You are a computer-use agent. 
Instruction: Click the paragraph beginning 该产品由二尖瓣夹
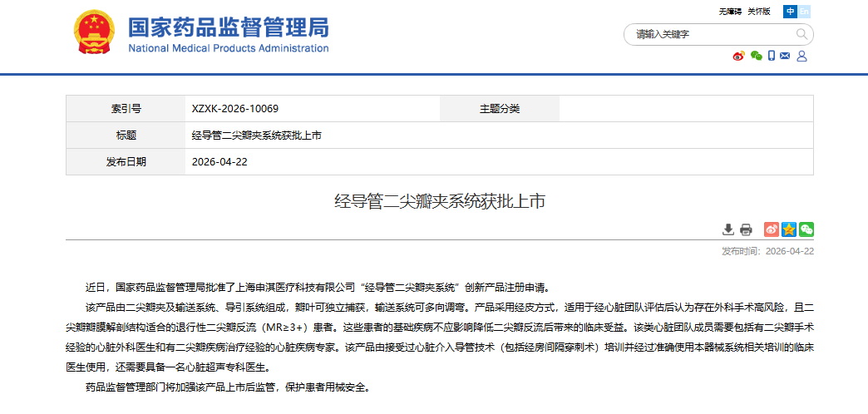click(440, 336)
